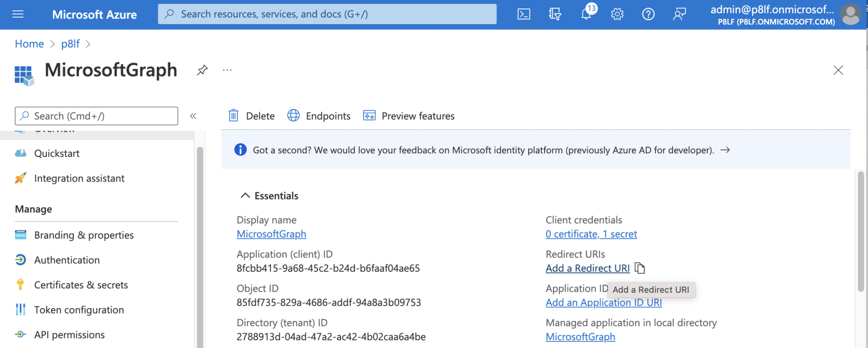Screen dimensions: 868x348
Task: Go to API permissions
Action: coord(69,335)
